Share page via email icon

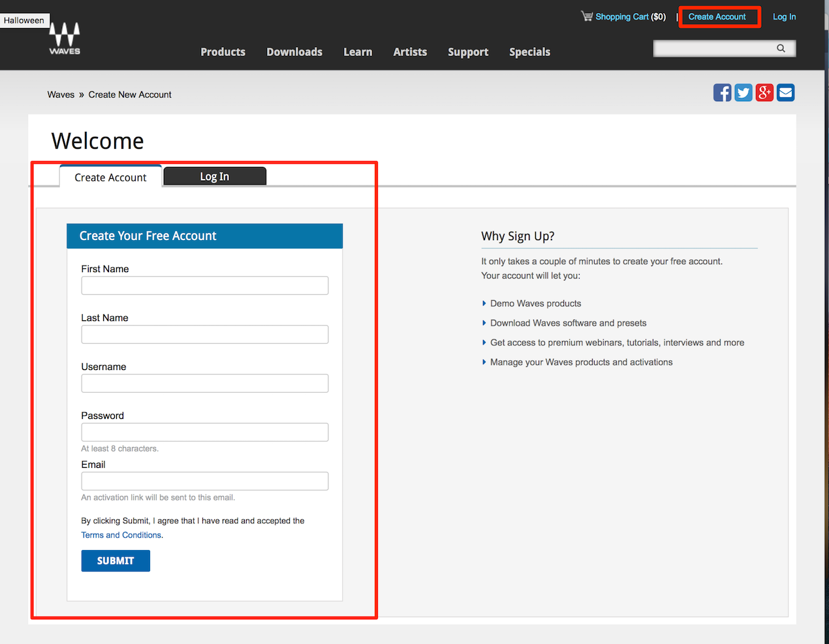tap(786, 93)
